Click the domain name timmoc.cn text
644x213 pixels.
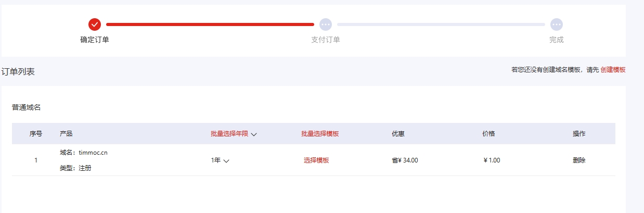pos(93,153)
